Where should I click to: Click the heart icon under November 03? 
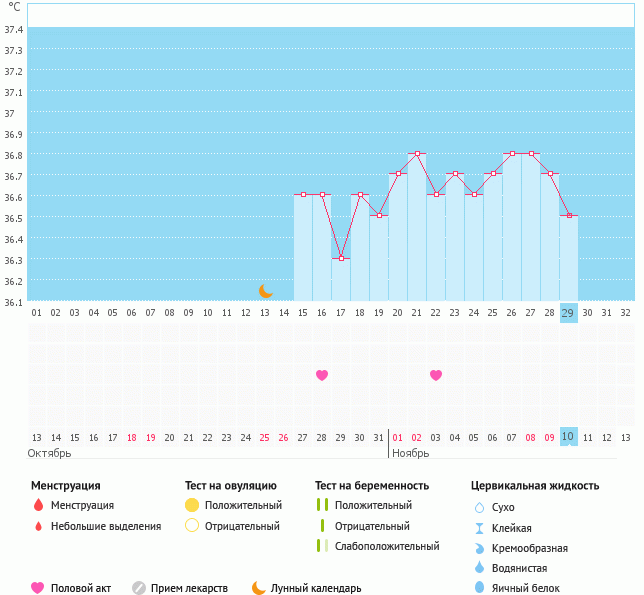pos(436,375)
